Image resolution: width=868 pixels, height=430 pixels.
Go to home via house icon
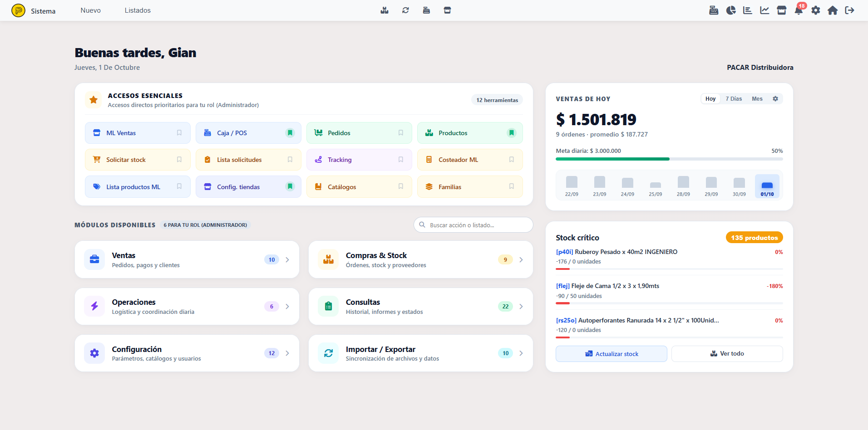[833, 10]
